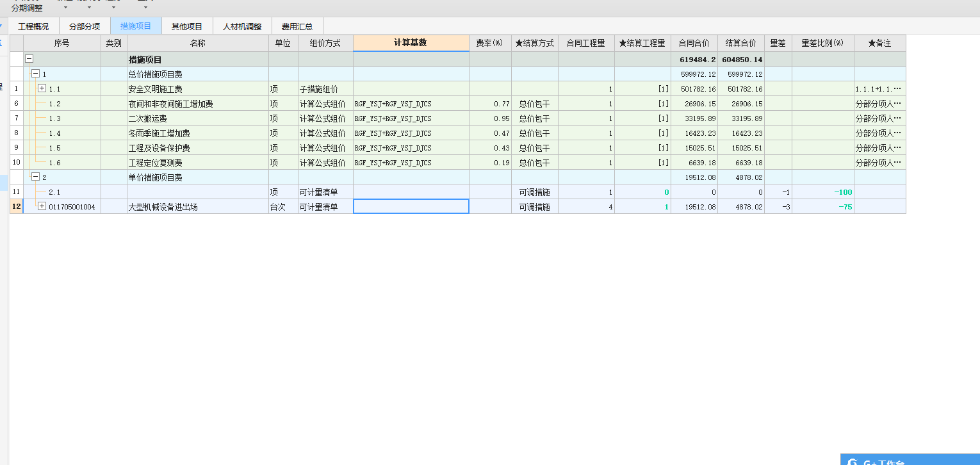Switch to the 分部分项 tab
The image size is (980, 465).
click(x=85, y=26)
